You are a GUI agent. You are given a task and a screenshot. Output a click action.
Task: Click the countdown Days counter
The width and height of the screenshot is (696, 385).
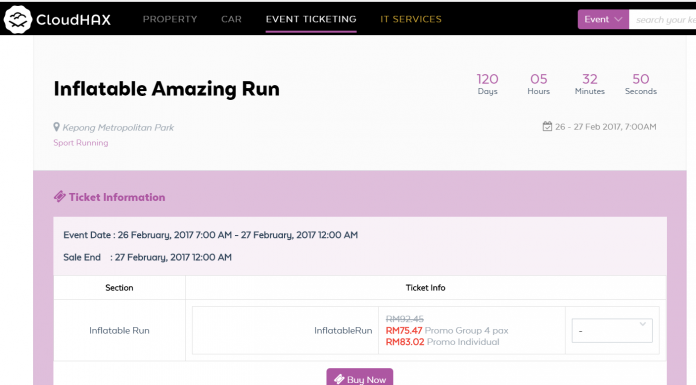[487, 84]
